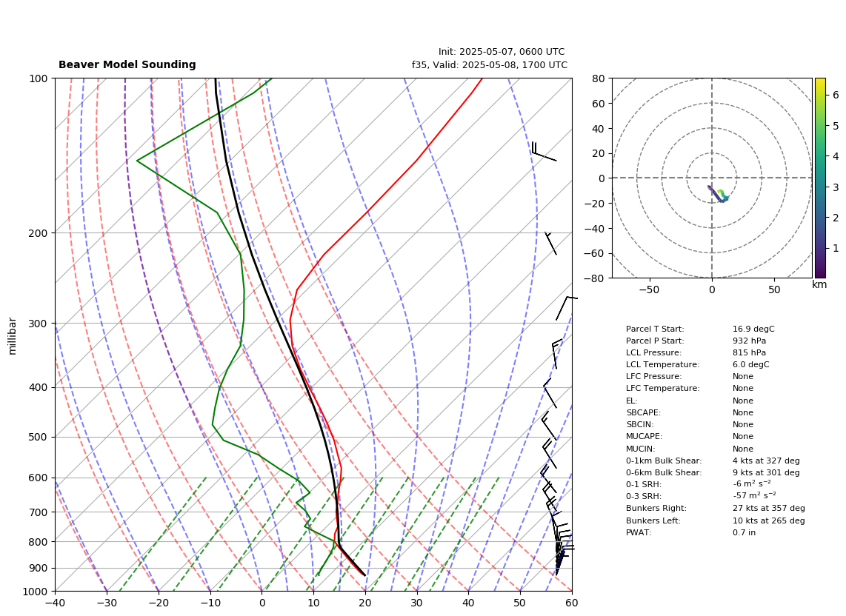The image size is (846, 616).
Task: Select the "f35, Valid: 2025-05-08, 1700 UTC" line
Action: (490, 65)
